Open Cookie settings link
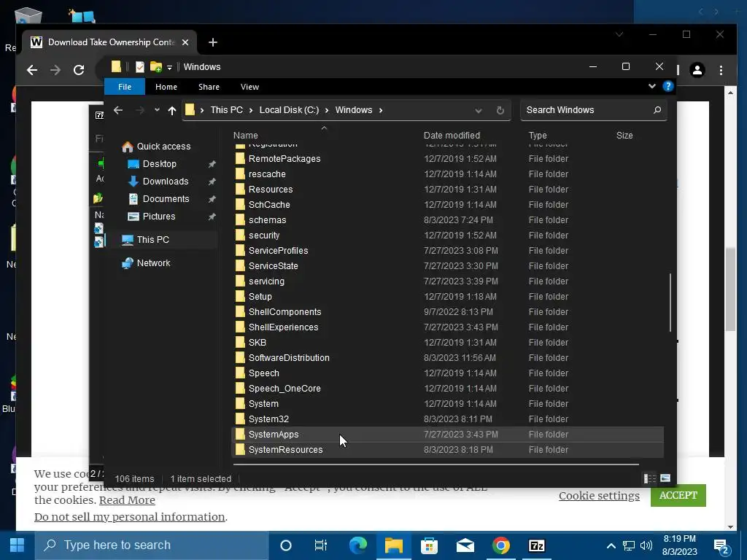This screenshot has width=747, height=560. [599, 496]
